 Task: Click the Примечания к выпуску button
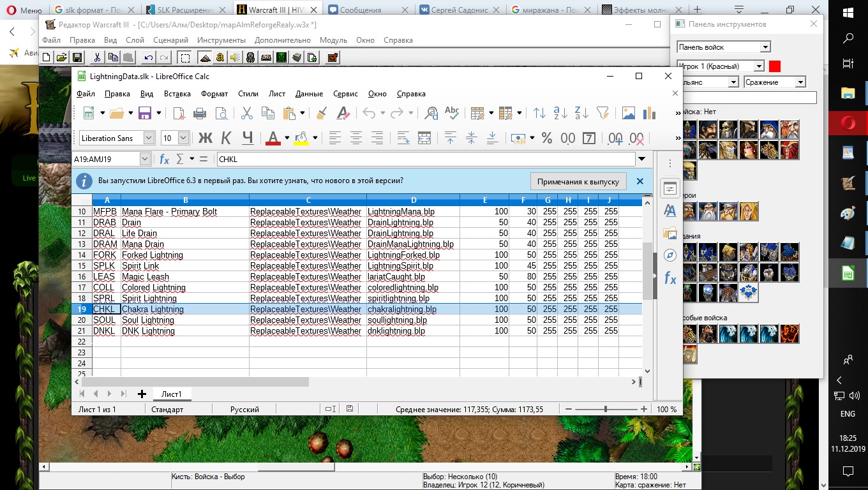pos(578,181)
